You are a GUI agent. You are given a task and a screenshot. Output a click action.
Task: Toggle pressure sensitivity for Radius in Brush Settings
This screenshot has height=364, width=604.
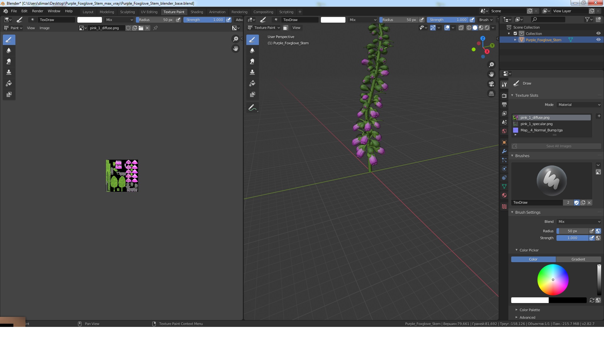point(592,231)
